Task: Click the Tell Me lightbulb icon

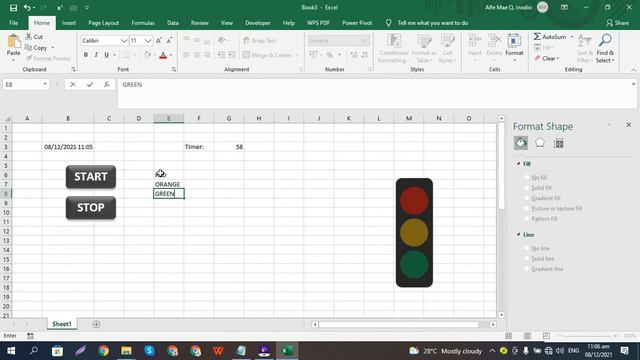Action: coord(389,23)
